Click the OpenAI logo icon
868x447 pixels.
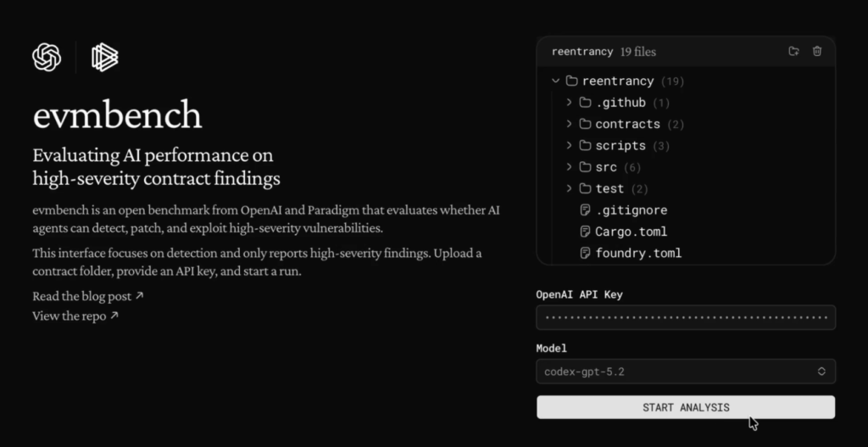47,58
